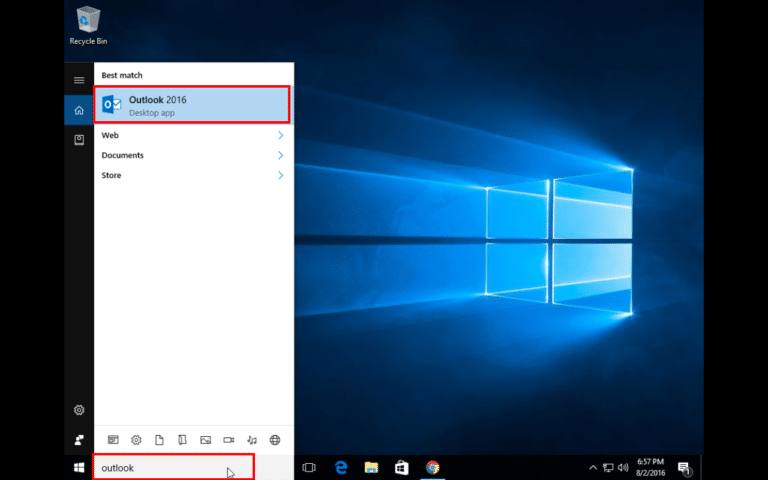
Task: Expand the Documents results category
Action: [193, 155]
